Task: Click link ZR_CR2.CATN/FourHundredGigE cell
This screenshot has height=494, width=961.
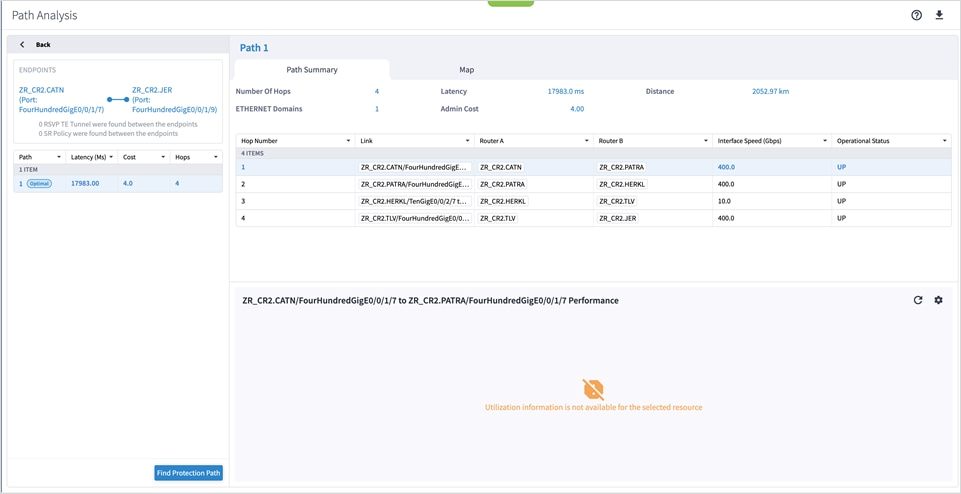Action: pos(415,167)
